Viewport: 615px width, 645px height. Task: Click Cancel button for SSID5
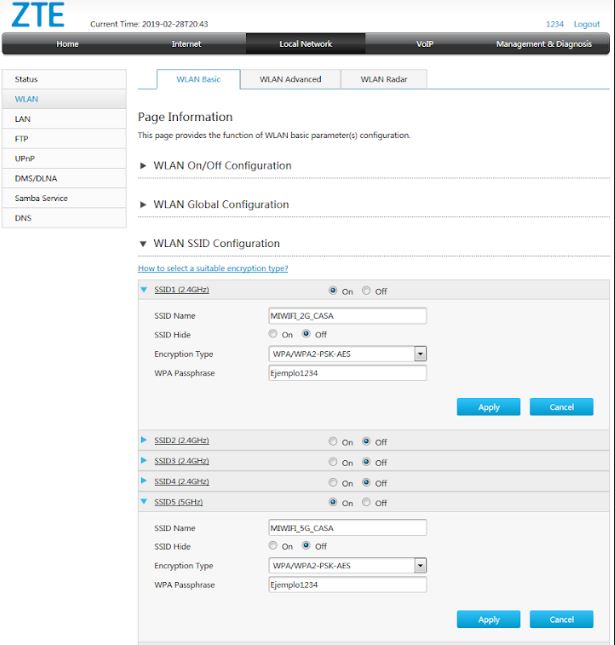562,619
